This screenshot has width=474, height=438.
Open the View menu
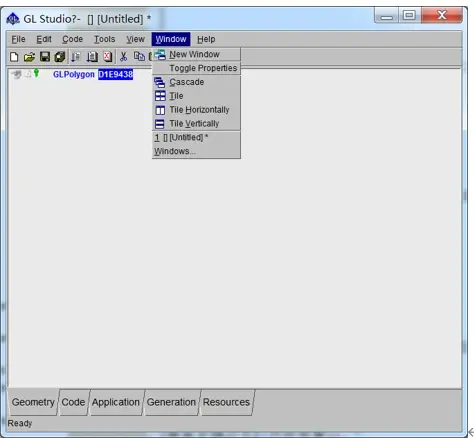[x=135, y=39]
